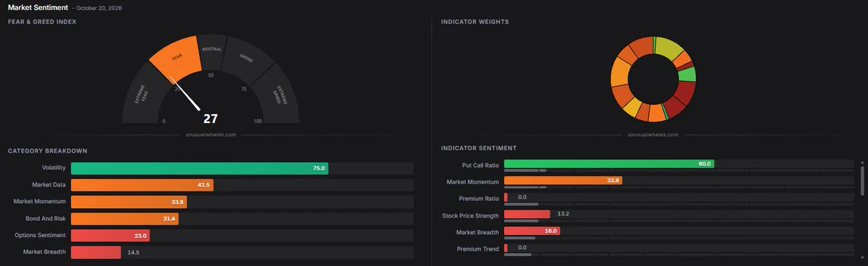Click the Options Sentiment label
The image size is (868, 266).
pyautogui.click(x=41, y=236)
